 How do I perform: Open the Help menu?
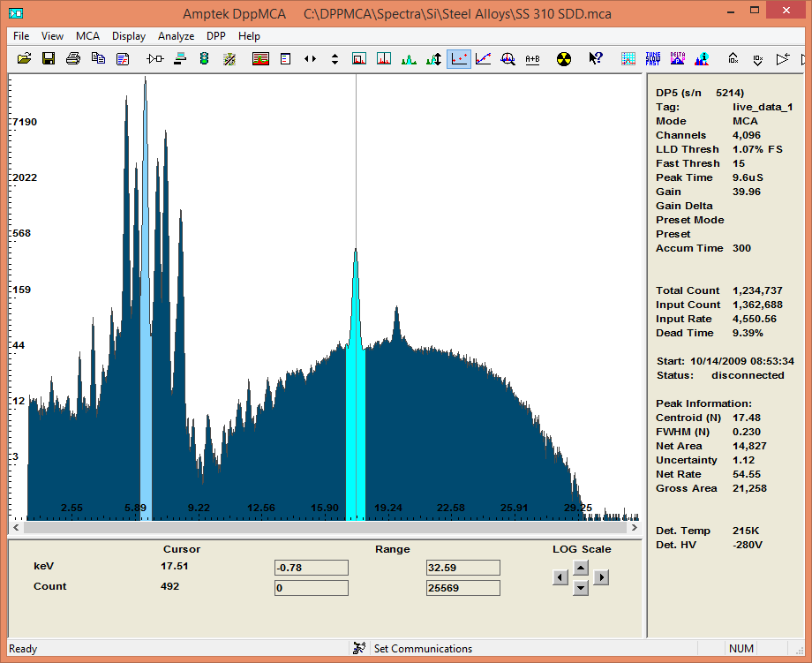[249, 35]
